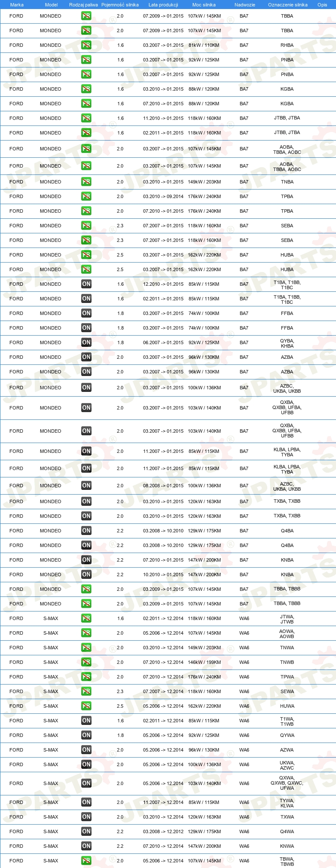Click diesel ON icon in 07.2010 Mondeo KNBA row
This screenshot has height=868, width=336.
[86, 560]
